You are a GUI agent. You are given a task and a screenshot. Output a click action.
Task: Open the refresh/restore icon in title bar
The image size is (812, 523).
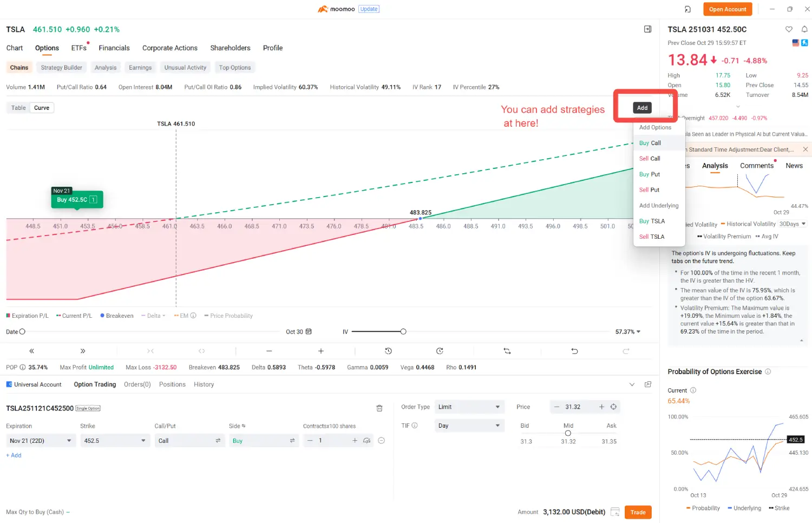click(x=687, y=9)
